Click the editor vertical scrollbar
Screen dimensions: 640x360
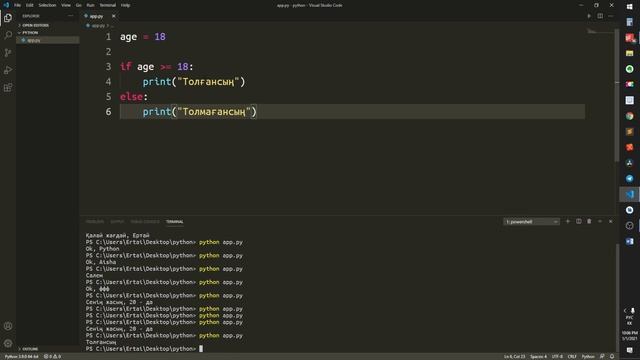click(x=616, y=95)
